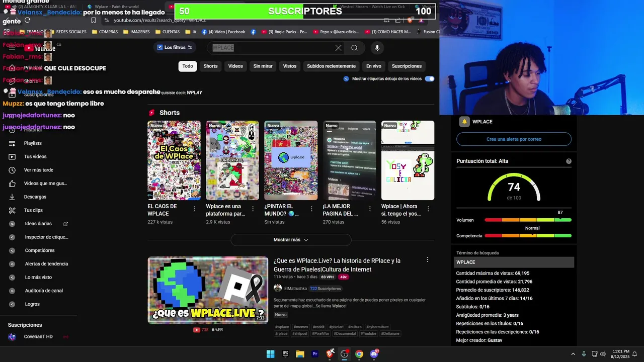Open Competidores in the sidebar
644x362 pixels.
coord(40,250)
